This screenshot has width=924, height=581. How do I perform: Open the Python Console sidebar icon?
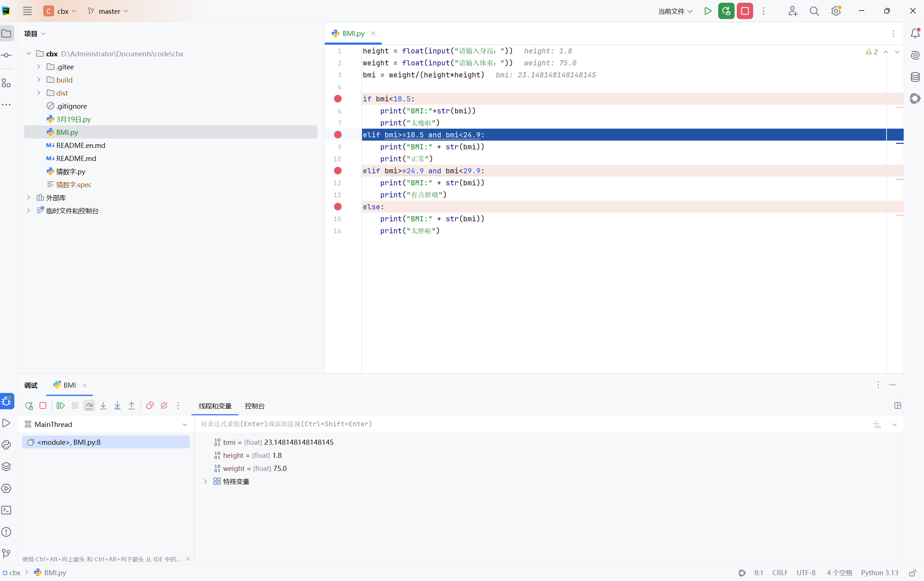(7, 445)
